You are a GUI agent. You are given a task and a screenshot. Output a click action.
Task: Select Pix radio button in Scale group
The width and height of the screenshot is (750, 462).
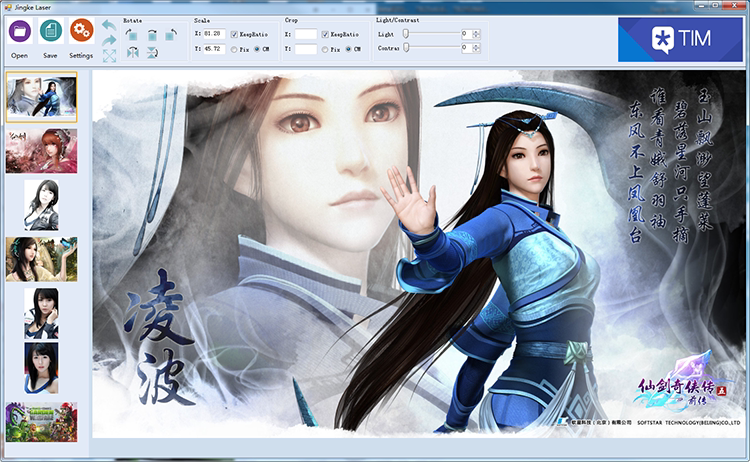(234, 49)
